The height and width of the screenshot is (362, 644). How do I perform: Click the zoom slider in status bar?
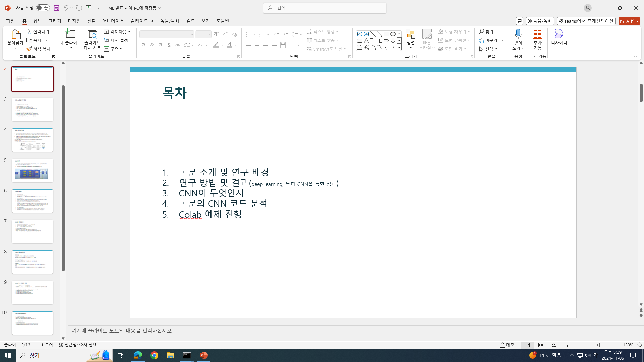(599, 345)
